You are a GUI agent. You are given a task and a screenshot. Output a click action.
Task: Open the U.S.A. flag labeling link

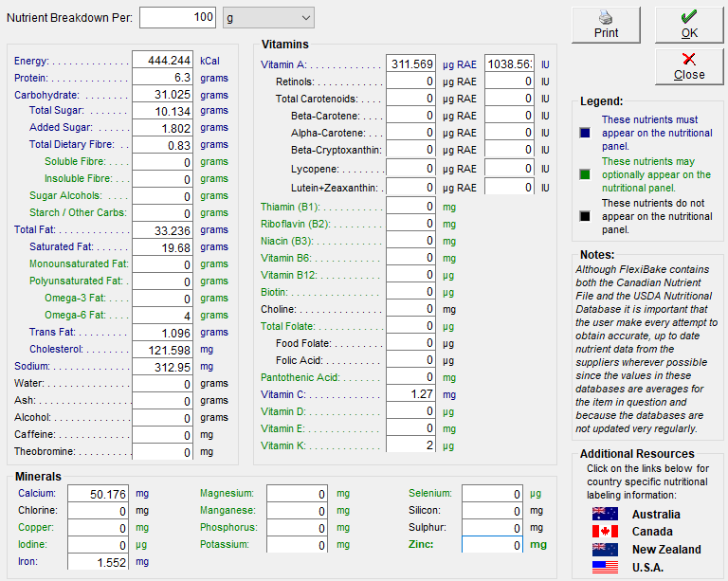605,567
